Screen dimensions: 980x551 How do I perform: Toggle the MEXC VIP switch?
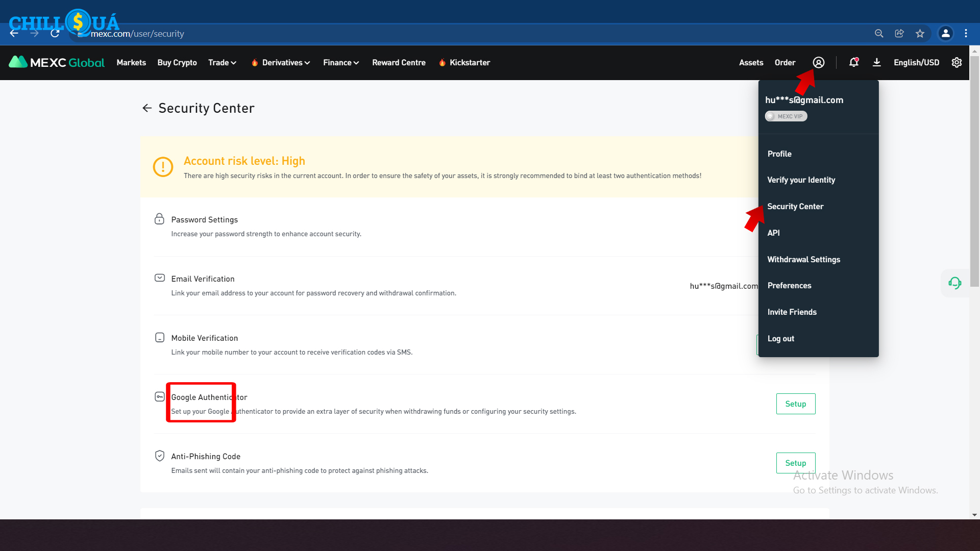tap(786, 116)
